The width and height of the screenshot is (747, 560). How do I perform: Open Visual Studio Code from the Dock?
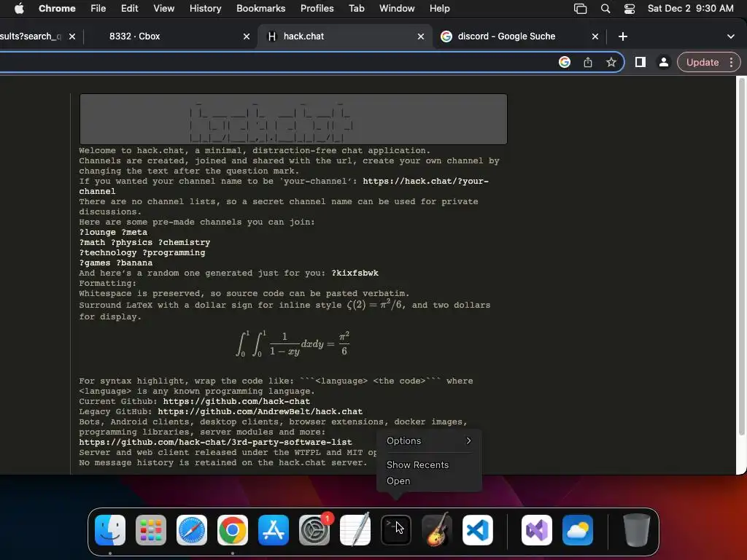[x=478, y=529]
